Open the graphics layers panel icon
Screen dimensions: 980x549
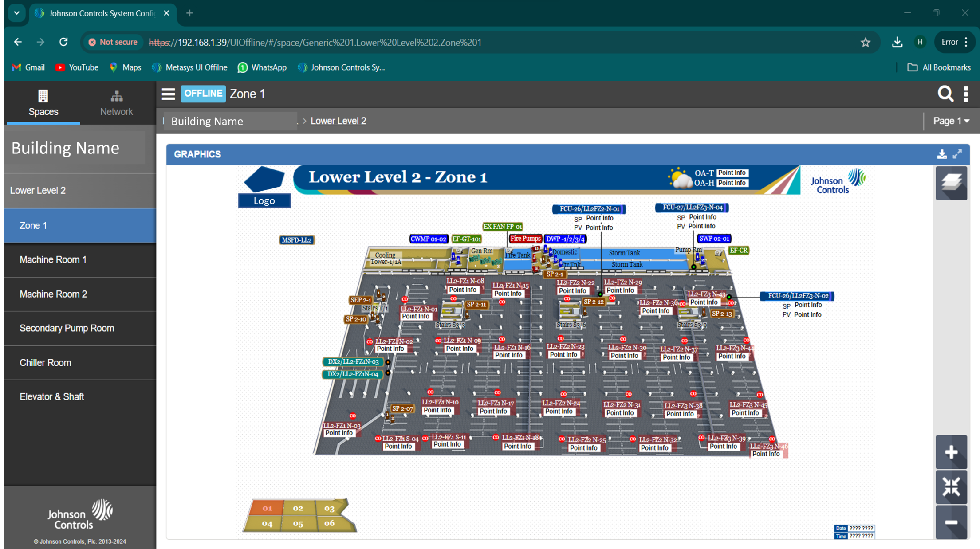(951, 183)
